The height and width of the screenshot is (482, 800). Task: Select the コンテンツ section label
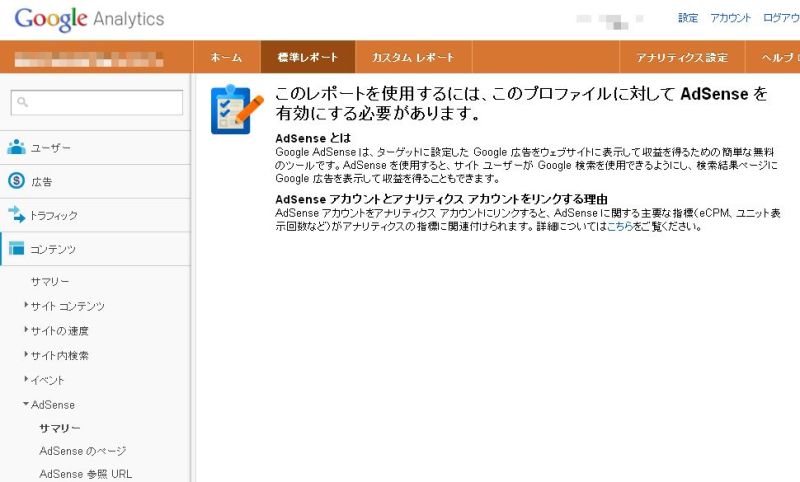(x=53, y=249)
